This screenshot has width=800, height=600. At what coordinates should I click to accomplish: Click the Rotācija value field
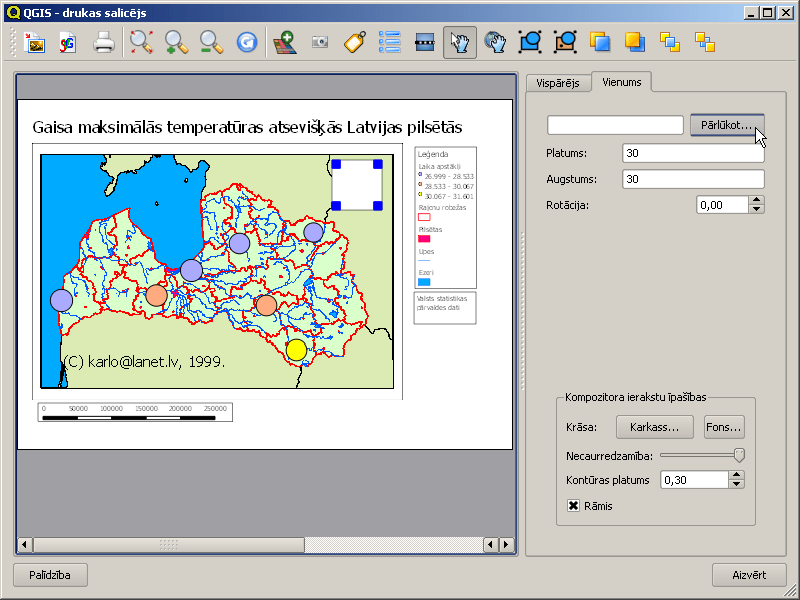[x=722, y=205]
